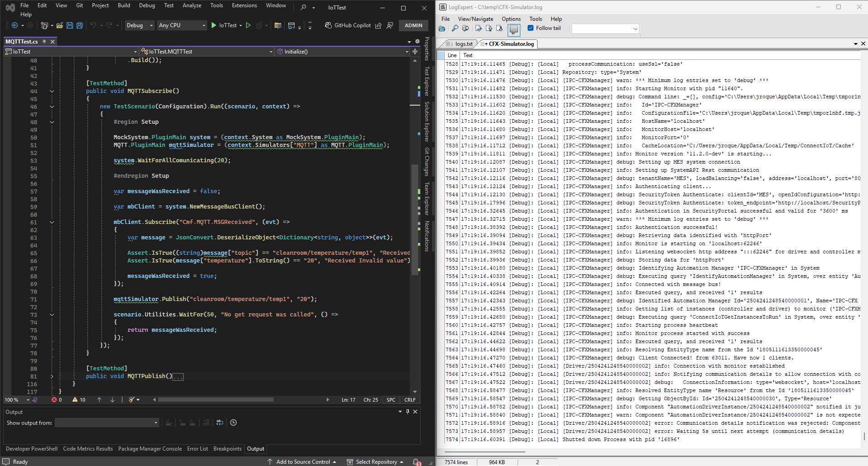Open the Options menu in LogExpert
868x466 pixels.
pyautogui.click(x=511, y=19)
